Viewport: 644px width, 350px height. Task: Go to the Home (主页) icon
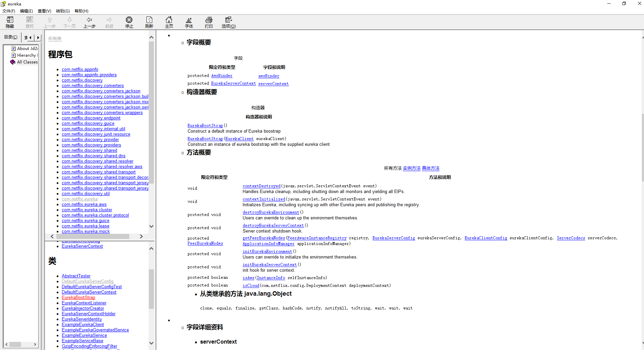coord(169,20)
